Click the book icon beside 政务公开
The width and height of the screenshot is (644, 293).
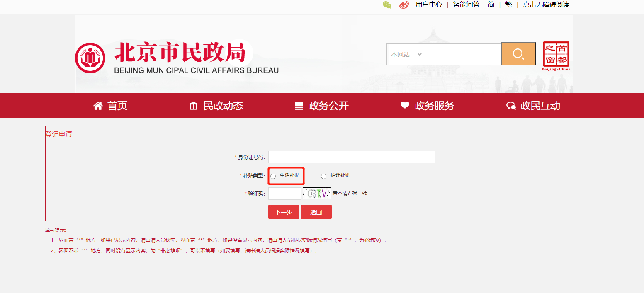tap(299, 105)
